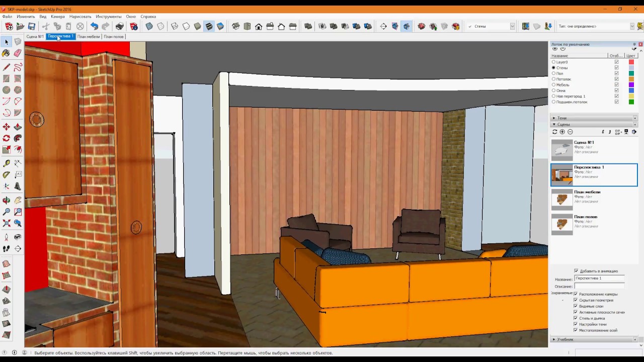Toggle visibility of Окна layer
644x362 pixels.
point(616,90)
